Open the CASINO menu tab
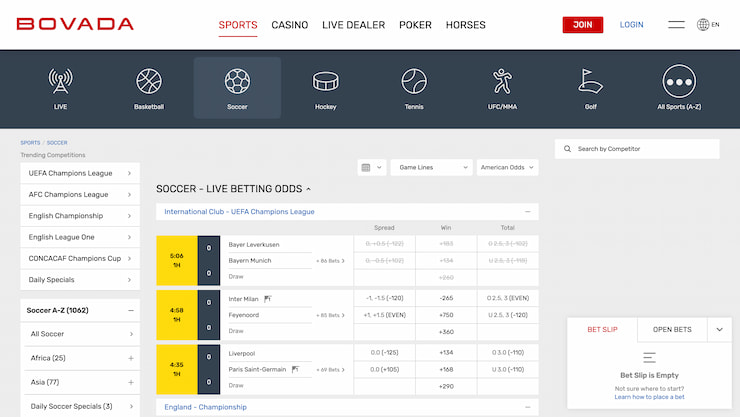 click(290, 25)
